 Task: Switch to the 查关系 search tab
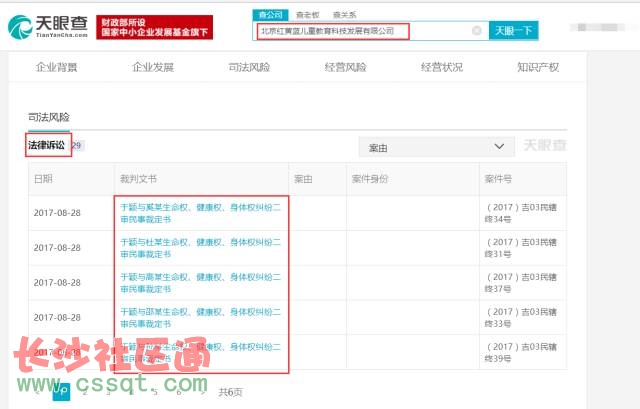point(344,15)
